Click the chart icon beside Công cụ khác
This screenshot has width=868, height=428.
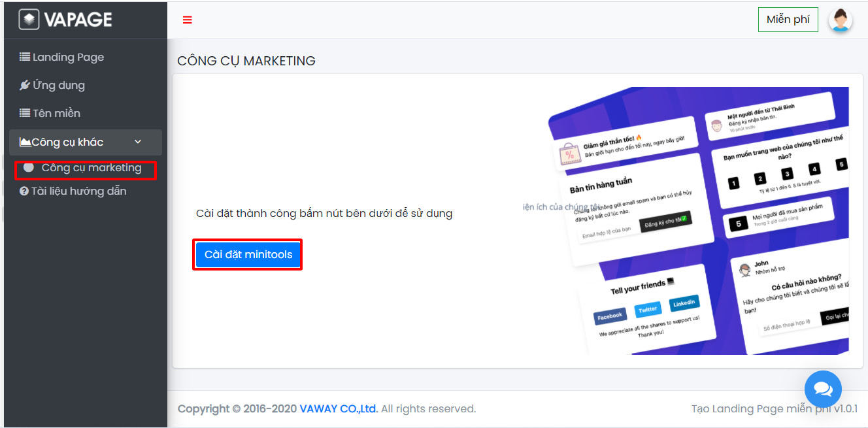click(x=25, y=142)
